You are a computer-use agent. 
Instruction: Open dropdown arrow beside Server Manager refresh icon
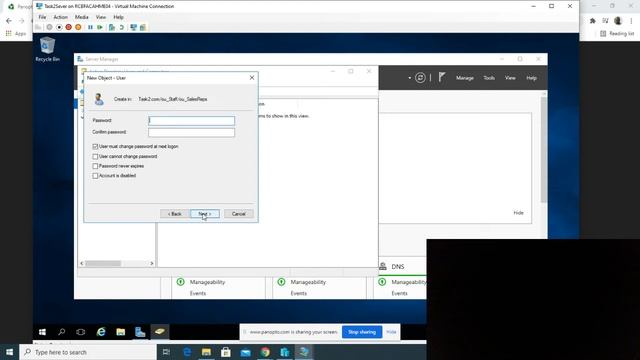pyautogui.click(x=409, y=78)
